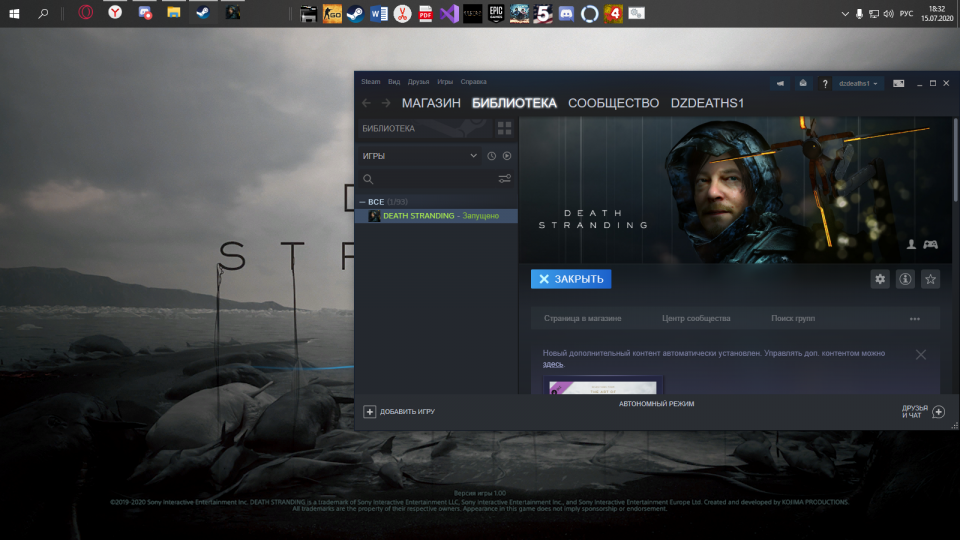Image resolution: width=960 pixels, height=540 pixels.
Task: Launch Epic Games launcher from taskbar
Action: click(496, 13)
